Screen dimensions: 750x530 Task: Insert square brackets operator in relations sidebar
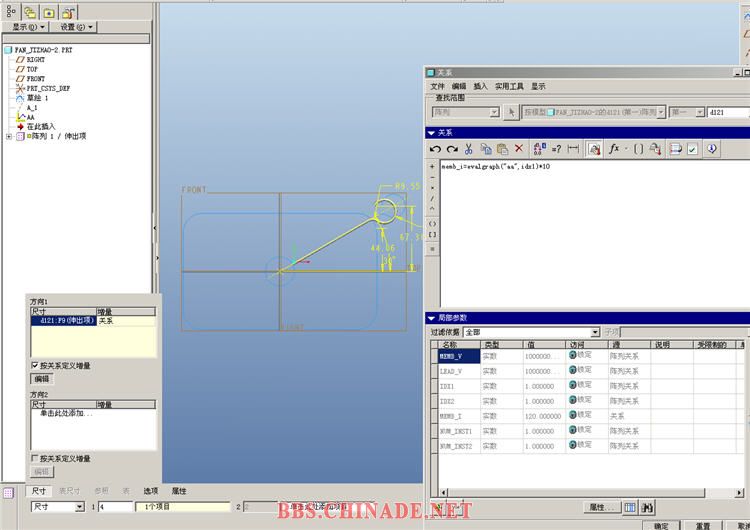point(432,234)
